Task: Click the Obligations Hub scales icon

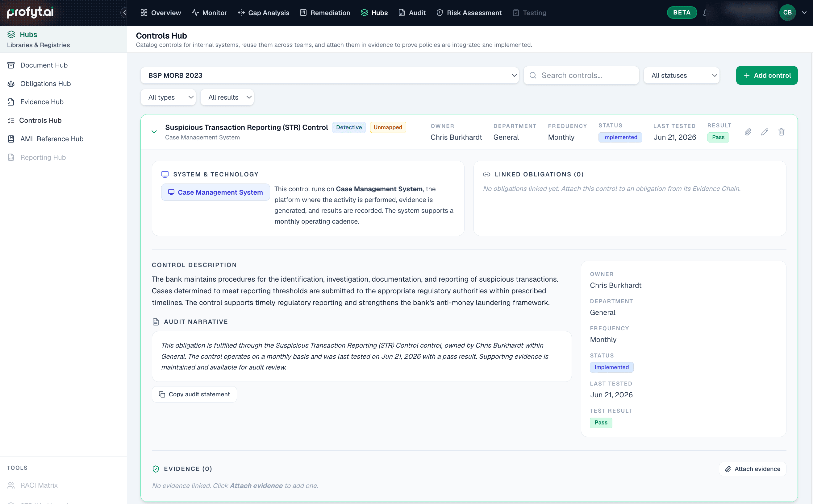Action: click(x=11, y=84)
